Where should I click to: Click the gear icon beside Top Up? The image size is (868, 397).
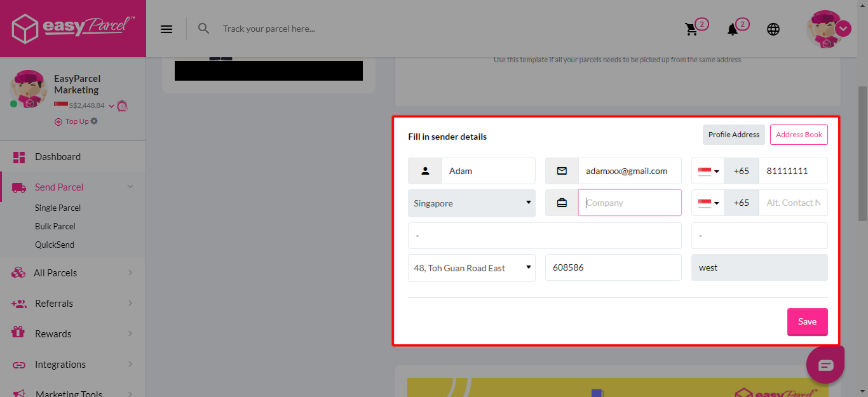click(93, 121)
